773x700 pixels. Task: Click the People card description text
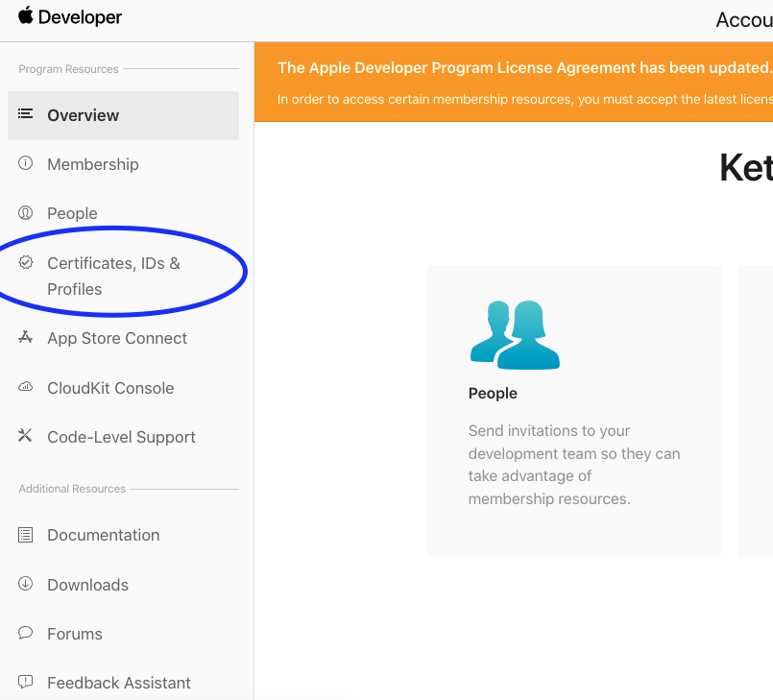click(x=574, y=465)
